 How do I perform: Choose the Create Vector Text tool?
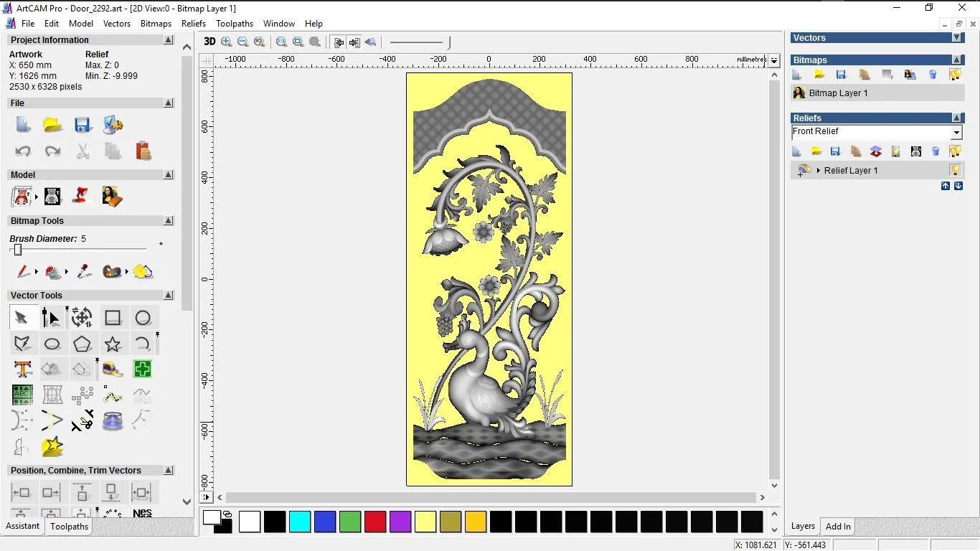tap(22, 369)
